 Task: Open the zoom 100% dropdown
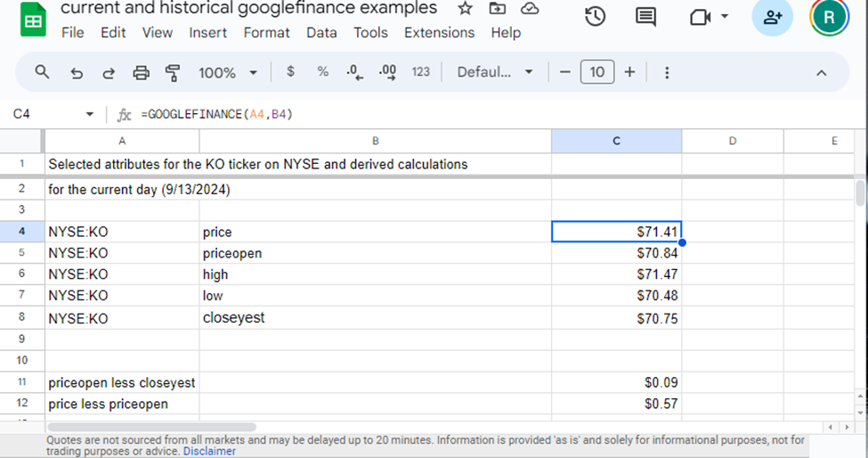pos(228,72)
